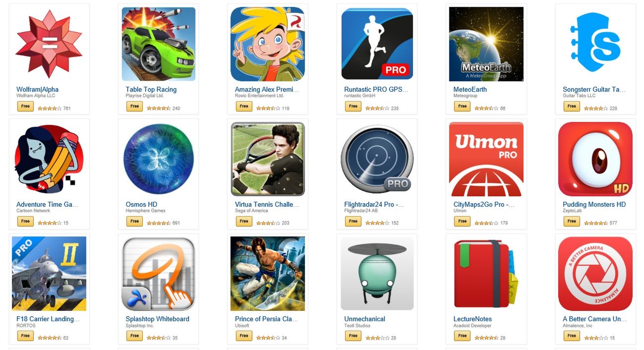Screen dimensions: 644x350
Task: Click the LectureNotes red notebook icon
Action: tap(486, 274)
